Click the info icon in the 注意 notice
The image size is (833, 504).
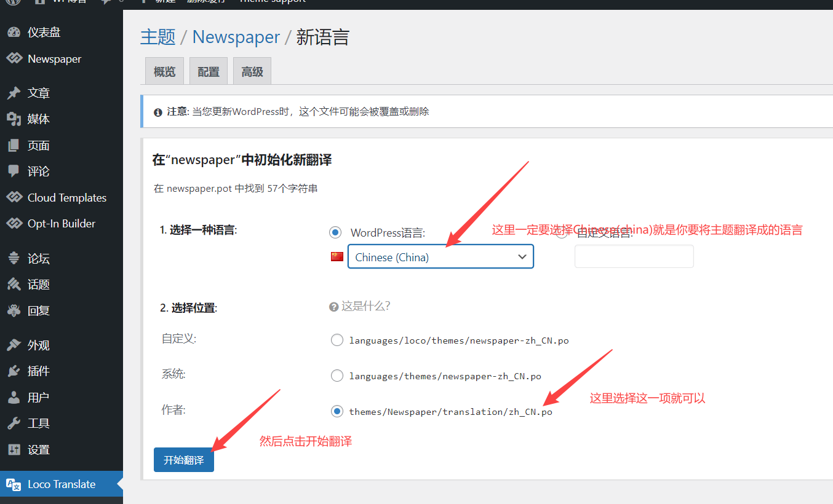click(158, 112)
